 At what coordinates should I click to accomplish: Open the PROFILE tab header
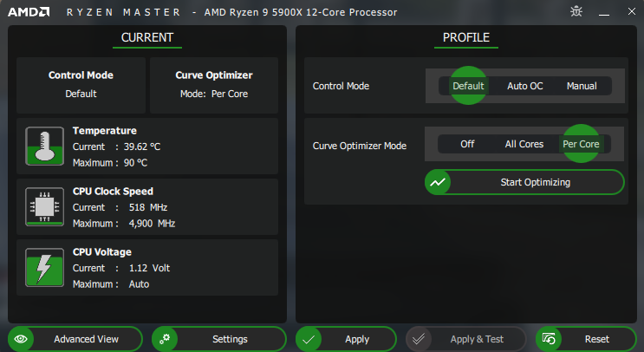click(465, 38)
